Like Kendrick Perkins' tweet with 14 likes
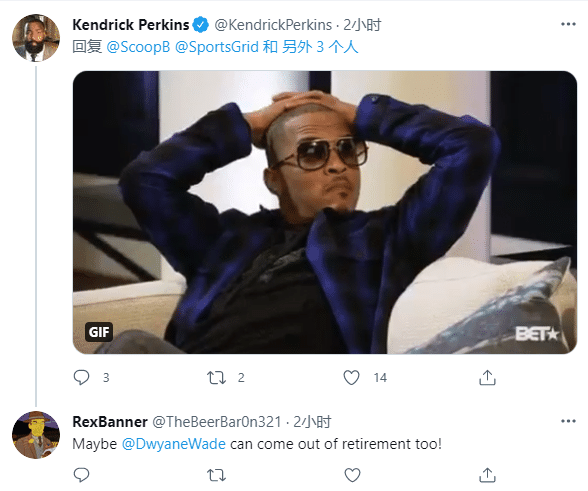Image resolution: width=588 pixels, height=491 pixels. point(351,377)
